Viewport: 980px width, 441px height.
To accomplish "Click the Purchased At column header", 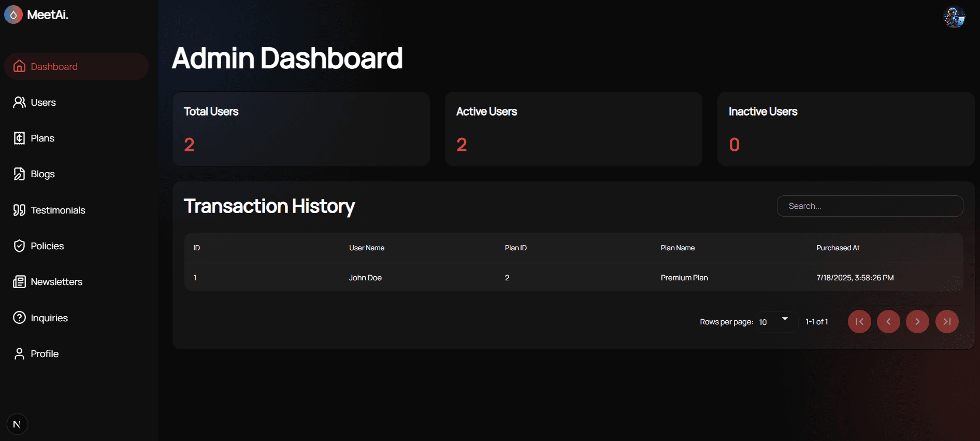I will (x=838, y=248).
